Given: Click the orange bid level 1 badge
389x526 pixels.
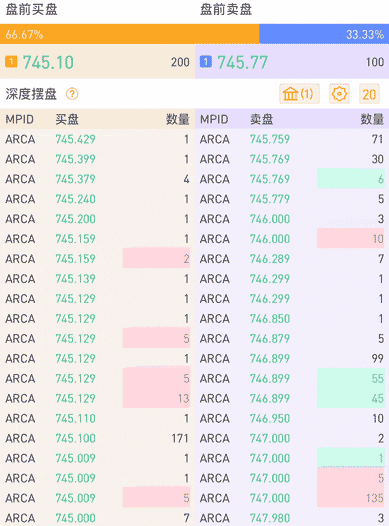Looking at the screenshot, I should [11, 62].
